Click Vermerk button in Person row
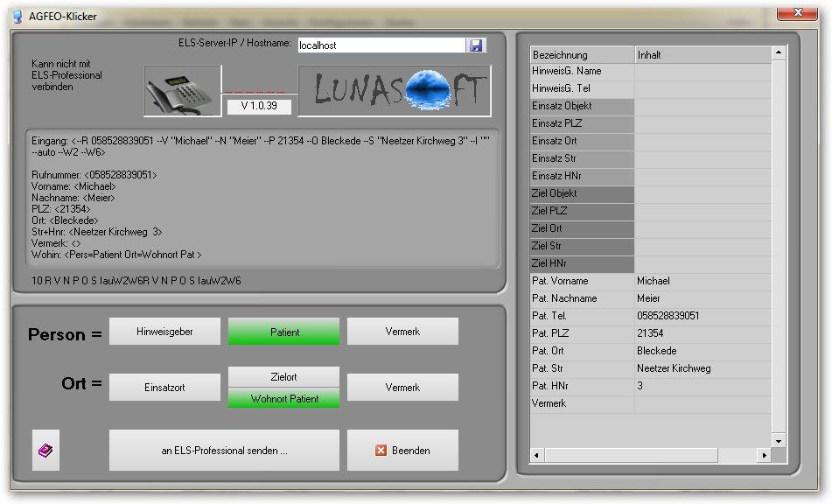 (402, 332)
